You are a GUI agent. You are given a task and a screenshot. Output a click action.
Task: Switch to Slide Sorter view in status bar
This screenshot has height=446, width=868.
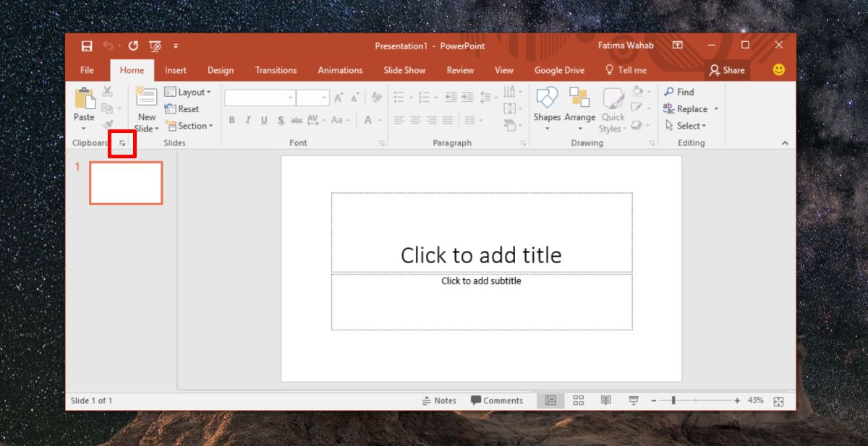pyautogui.click(x=578, y=400)
